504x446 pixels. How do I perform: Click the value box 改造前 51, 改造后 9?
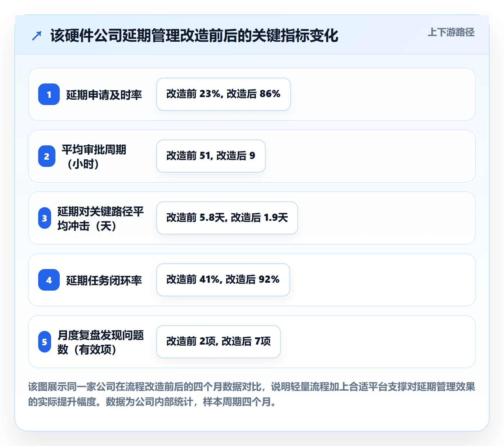tap(211, 156)
